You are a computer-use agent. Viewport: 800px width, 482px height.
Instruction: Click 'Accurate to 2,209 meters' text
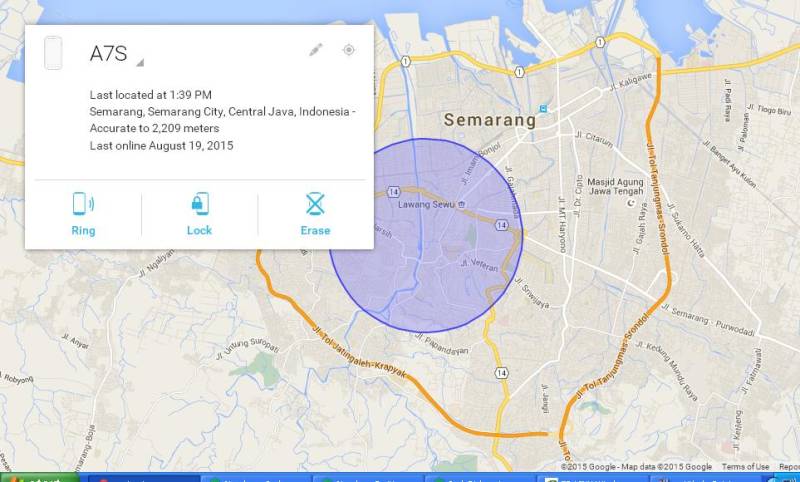pos(155,128)
